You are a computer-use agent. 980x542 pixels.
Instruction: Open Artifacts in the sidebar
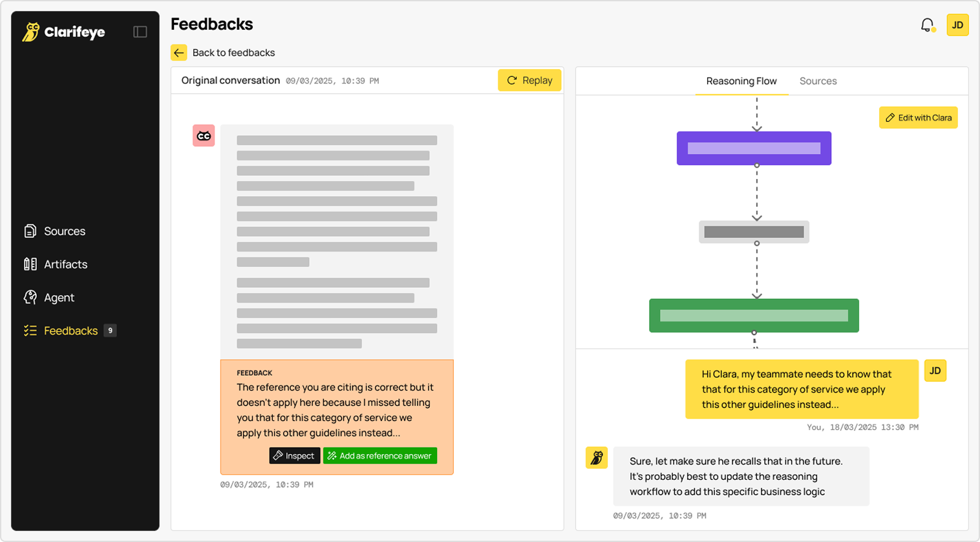pos(65,264)
